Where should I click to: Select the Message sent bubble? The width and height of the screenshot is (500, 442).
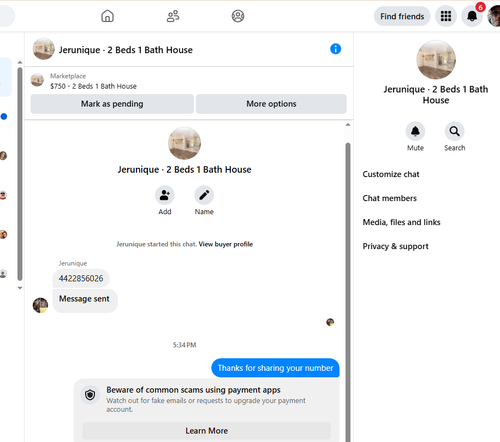84,300
